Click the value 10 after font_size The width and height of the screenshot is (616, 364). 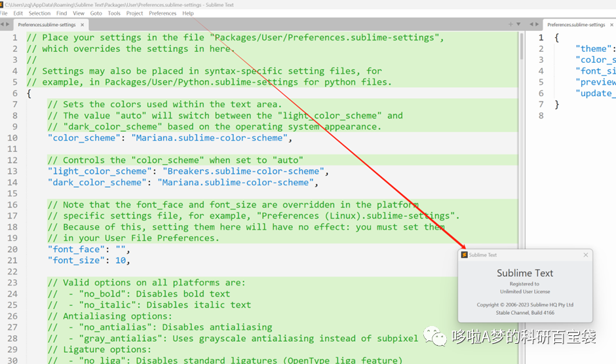(x=120, y=261)
